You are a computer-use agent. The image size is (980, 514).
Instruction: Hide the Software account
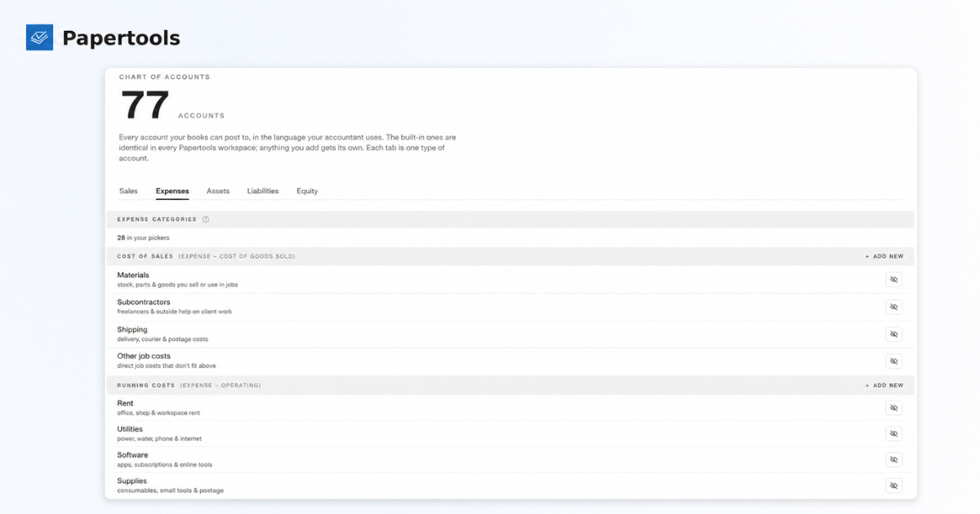893,459
